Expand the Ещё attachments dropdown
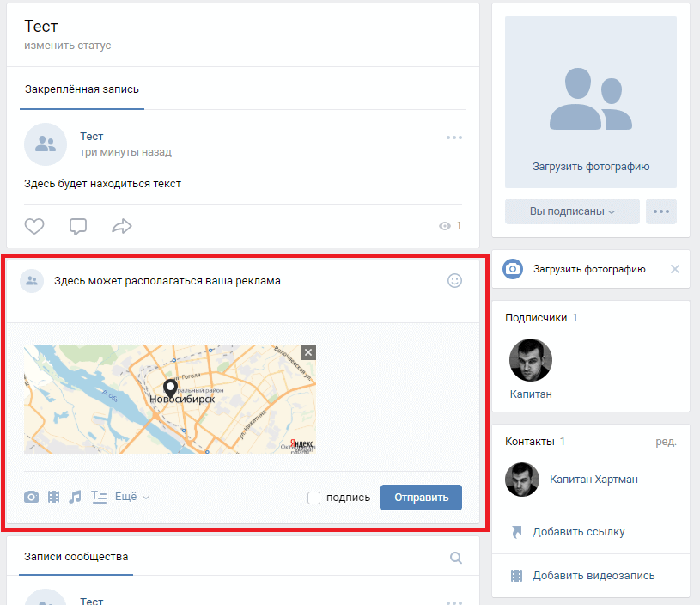Image resolution: width=700 pixels, height=605 pixels. (x=131, y=497)
